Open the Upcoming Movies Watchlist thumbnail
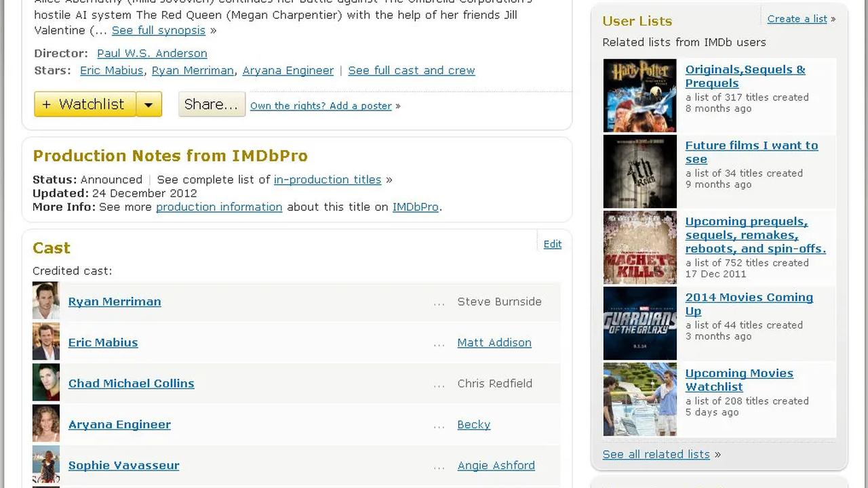The width and height of the screenshot is (868, 488). pyautogui.click(x=640, y=399)
